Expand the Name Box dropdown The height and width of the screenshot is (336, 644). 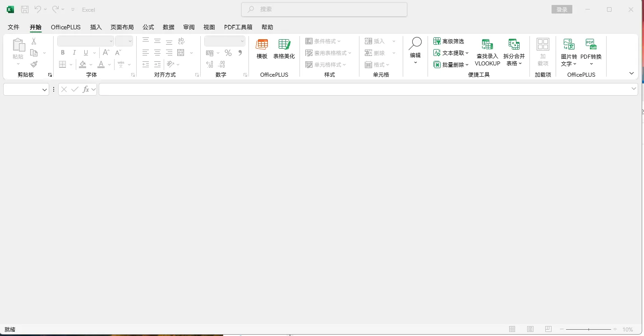tap(45, 90)
